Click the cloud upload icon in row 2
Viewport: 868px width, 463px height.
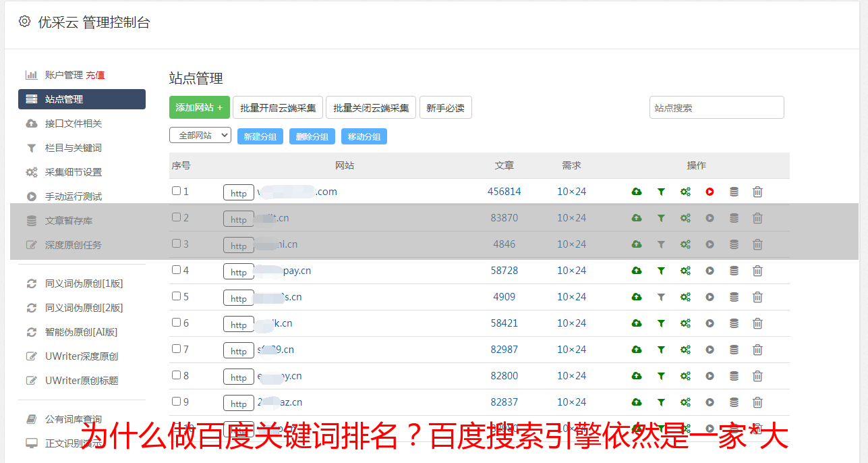click(637, 218)
